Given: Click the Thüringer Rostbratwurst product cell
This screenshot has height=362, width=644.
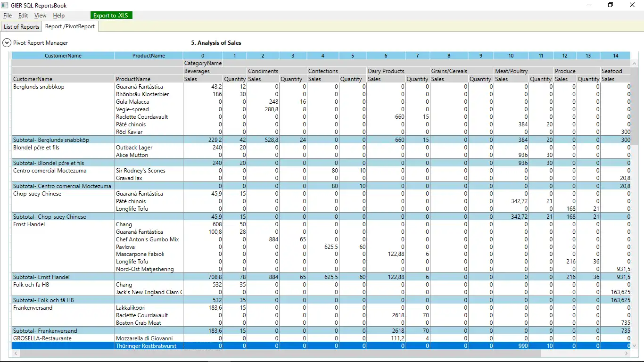Looking at the screenshot, I should pyautogui.click(x=147, y=346).
